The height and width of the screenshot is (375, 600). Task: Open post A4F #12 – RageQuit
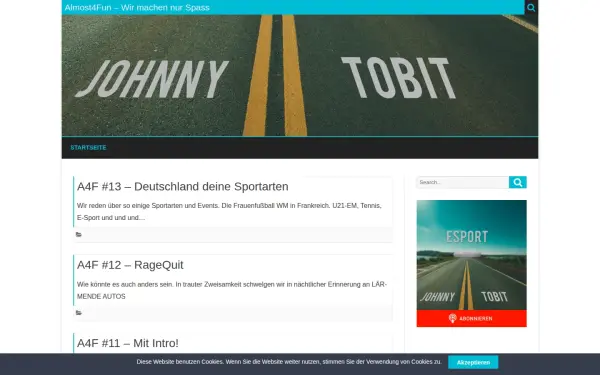pyautogui.click(x=130, y=265)
